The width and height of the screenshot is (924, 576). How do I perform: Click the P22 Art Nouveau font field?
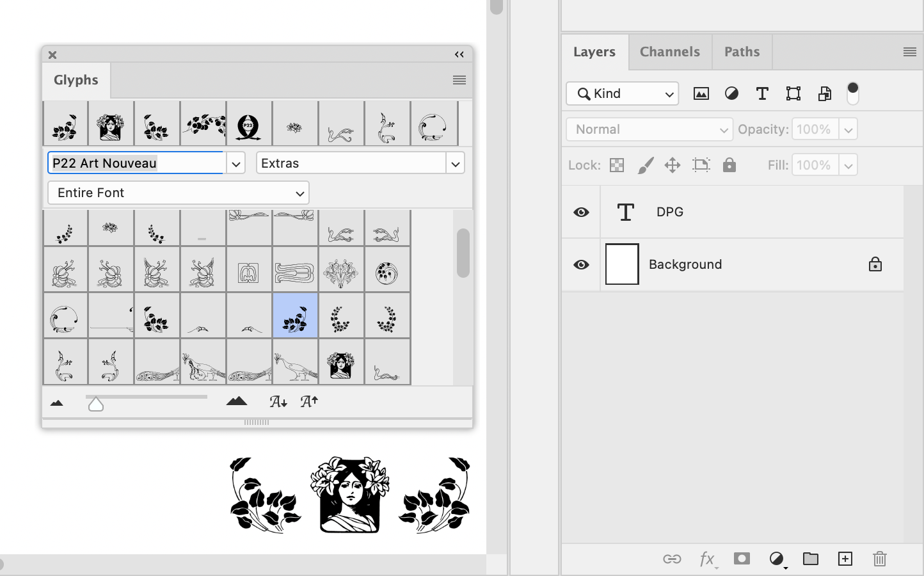coord(136,163)
